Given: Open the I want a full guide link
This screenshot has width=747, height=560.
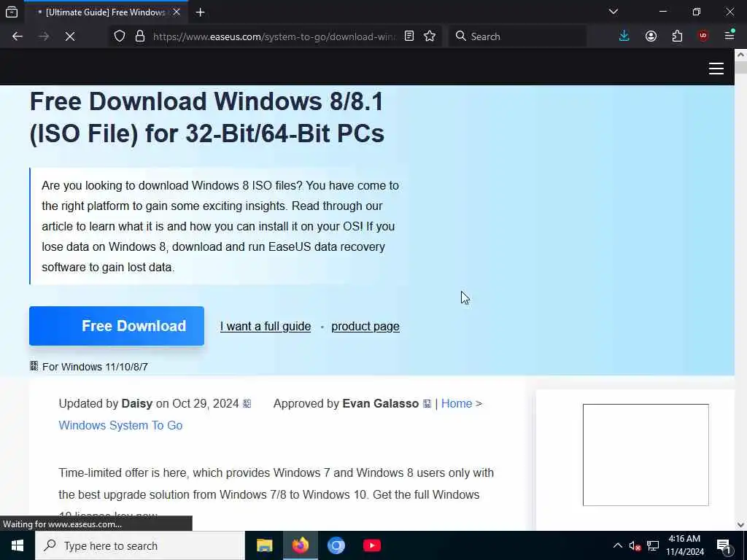Looking at the screenshot, I should coord(266,326).
